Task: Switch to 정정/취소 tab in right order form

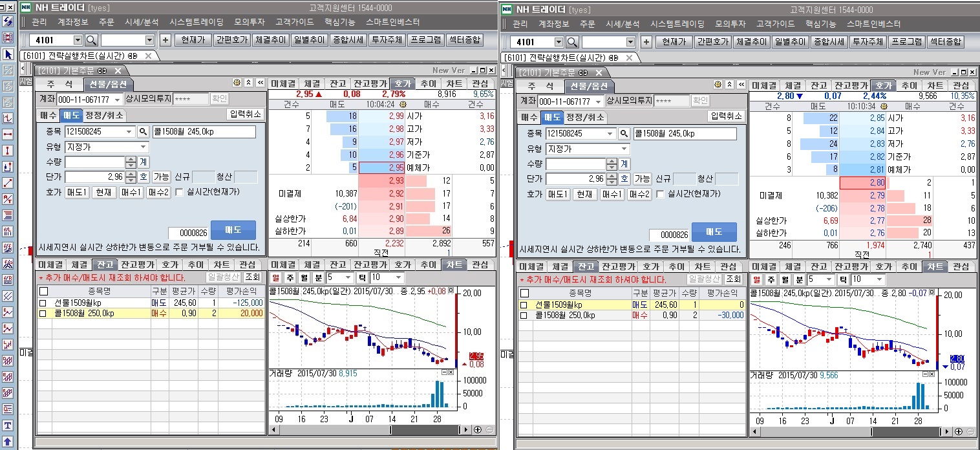Action: 584,117
